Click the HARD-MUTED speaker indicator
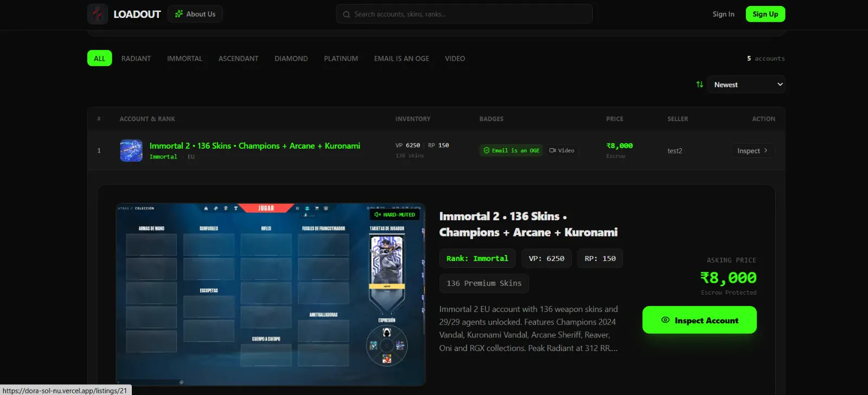 click(x=394, y=215)
